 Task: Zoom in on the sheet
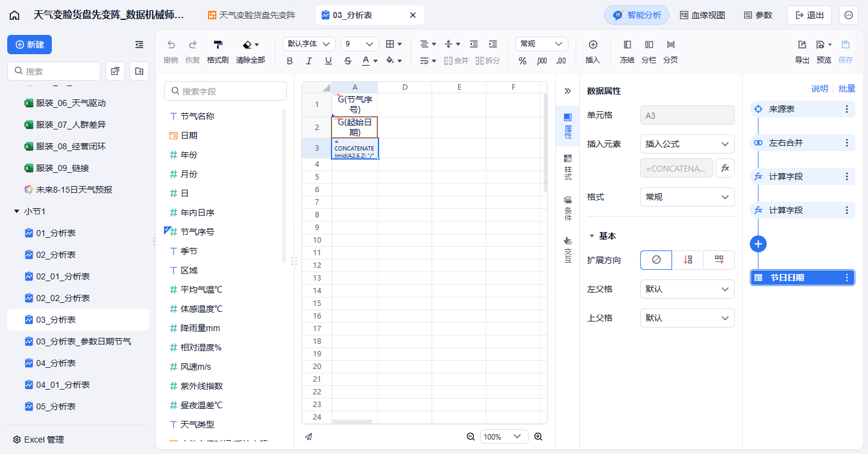[x=538, y=437]
